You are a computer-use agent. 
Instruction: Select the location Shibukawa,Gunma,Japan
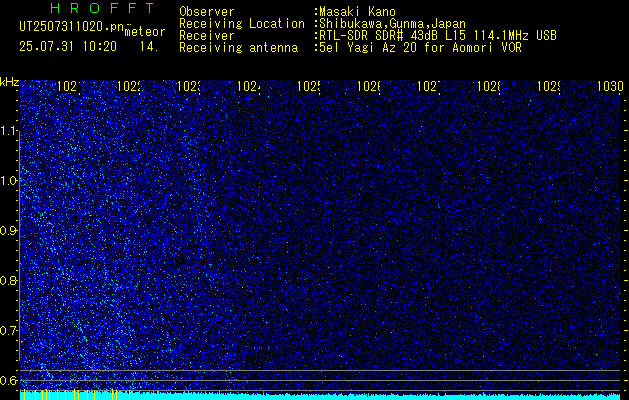click(393, 24)
